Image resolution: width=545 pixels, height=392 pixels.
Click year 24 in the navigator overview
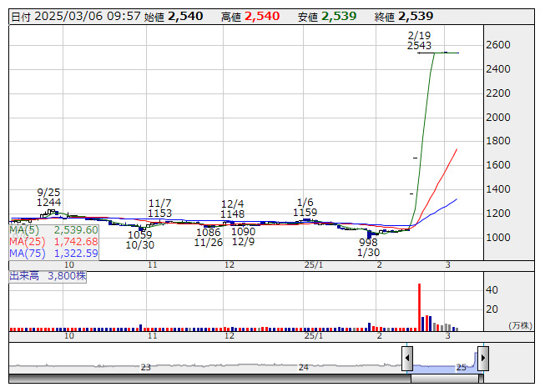point(304,367)
